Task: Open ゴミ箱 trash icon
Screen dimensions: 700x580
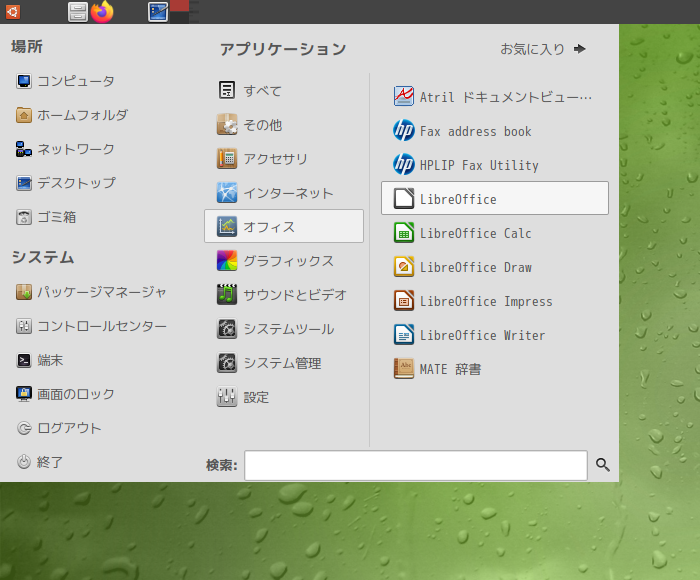Action: click(x=24, y=217)
